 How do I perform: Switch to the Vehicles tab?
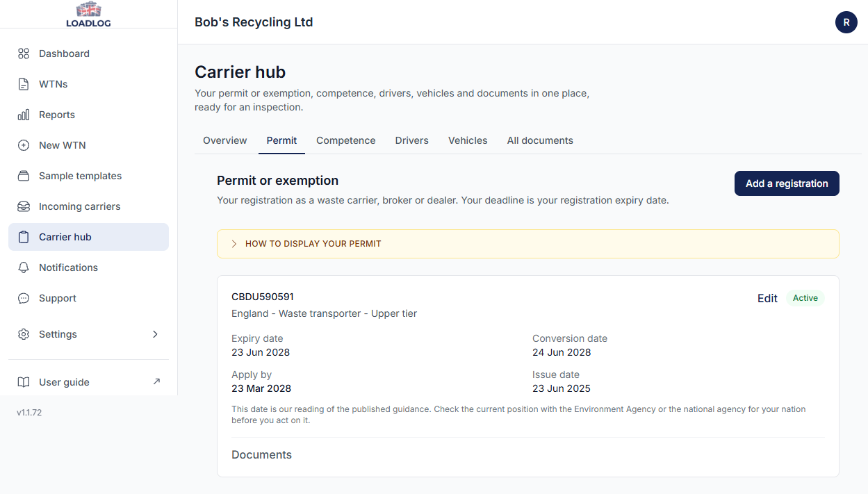[x=468, y=140]
